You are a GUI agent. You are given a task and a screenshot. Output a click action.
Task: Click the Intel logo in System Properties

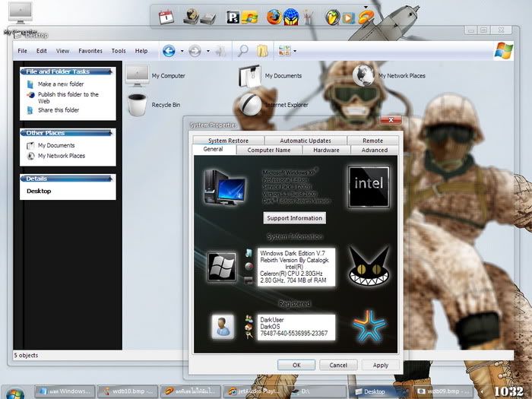pyautogui.click(x=369, y=187)
